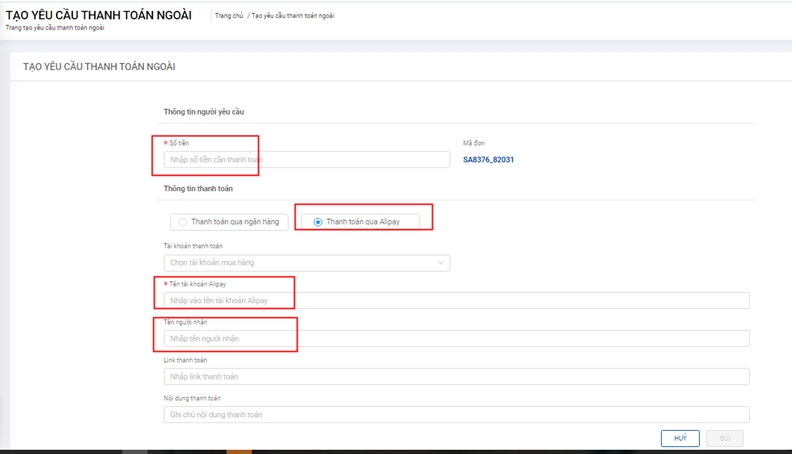Click the 'Link thanh toán' input box

(x=456, y=377)
